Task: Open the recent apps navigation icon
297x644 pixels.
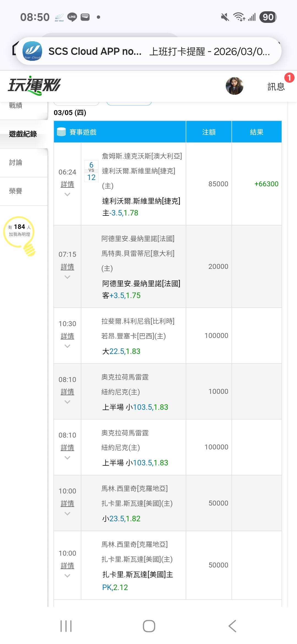Action: (66, 626)
